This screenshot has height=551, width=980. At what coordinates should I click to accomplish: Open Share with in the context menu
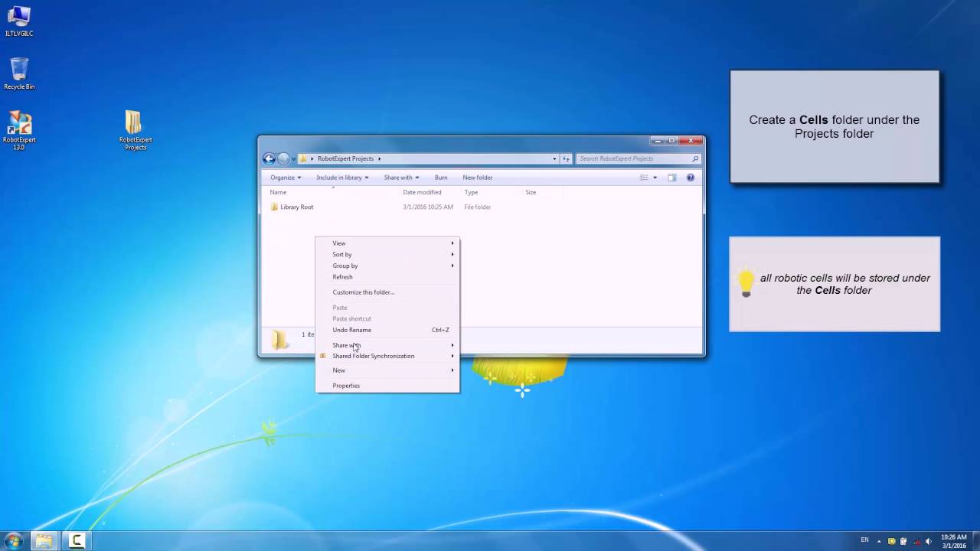coord(387,345)
